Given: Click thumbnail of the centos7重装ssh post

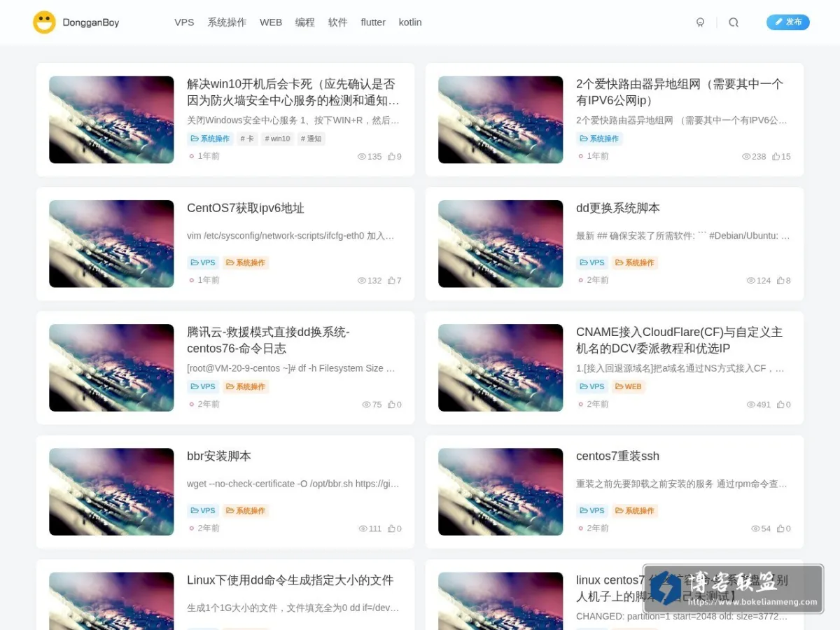Looking at the screenshot, I should tap(500, 491).
